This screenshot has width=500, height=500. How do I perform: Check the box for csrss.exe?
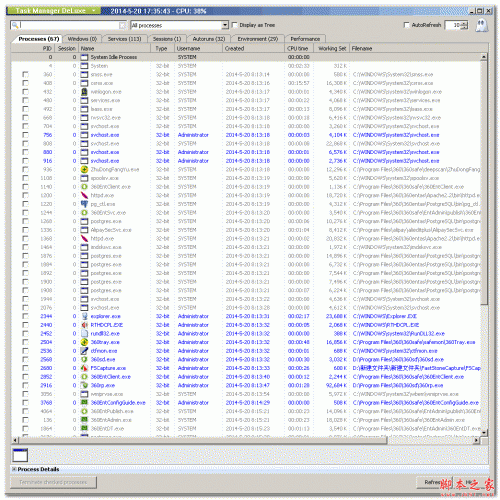25,83
